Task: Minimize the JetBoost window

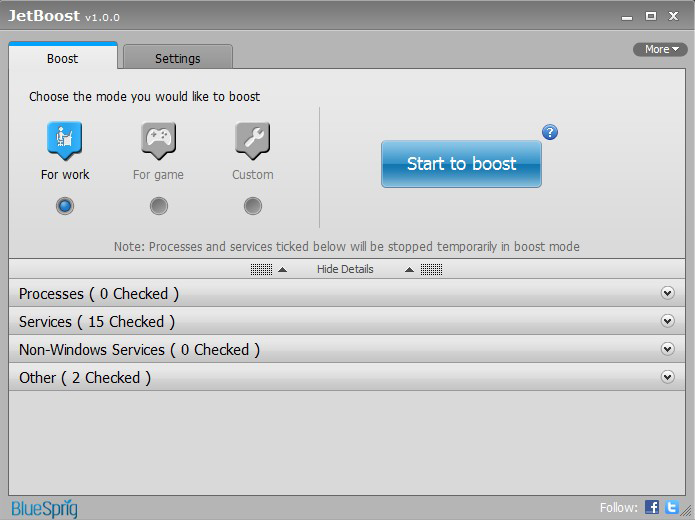Action: 627,17
